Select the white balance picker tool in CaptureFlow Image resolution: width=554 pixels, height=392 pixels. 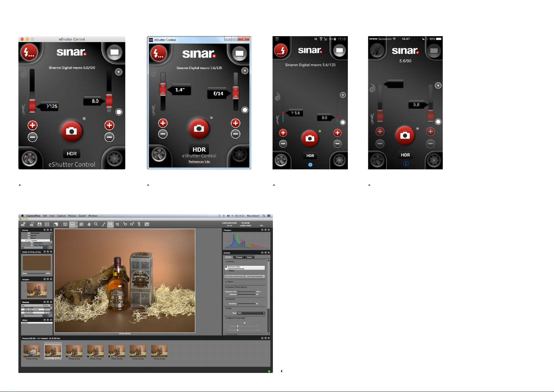103,224
